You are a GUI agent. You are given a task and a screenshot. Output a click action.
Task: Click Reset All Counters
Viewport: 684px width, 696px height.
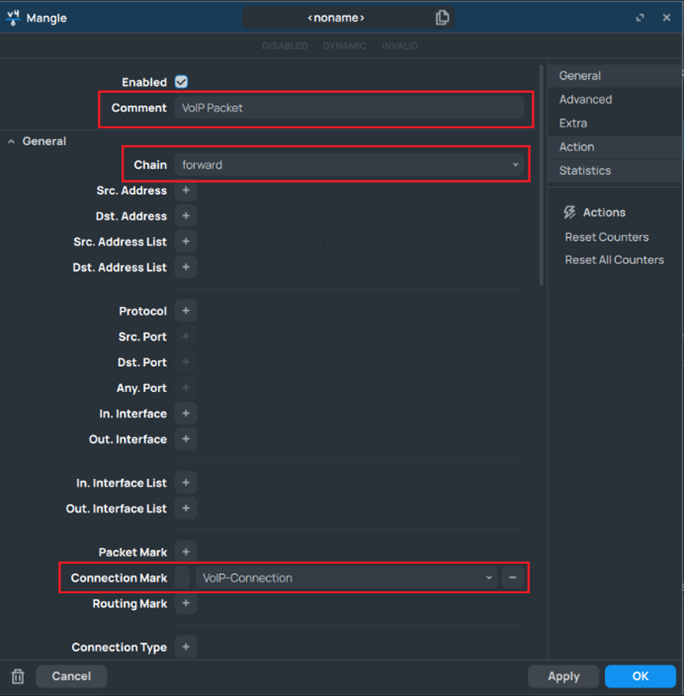coord(614,260)
